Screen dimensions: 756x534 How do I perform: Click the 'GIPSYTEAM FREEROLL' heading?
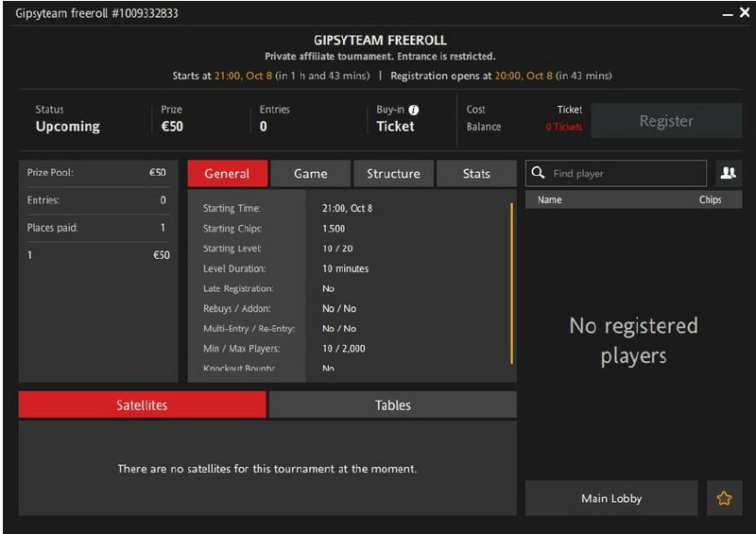[x=380, y=40]
